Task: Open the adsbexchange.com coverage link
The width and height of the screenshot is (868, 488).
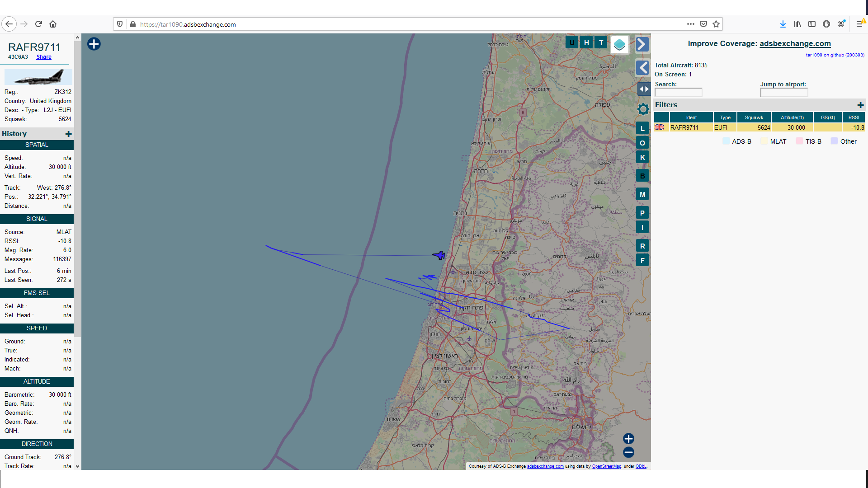Action: 795,43
